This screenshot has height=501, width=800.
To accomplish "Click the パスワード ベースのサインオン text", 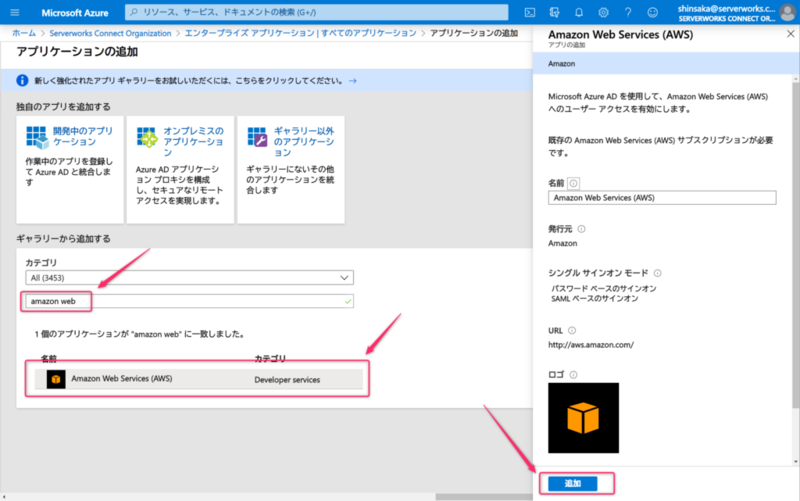I will (604, 288).
